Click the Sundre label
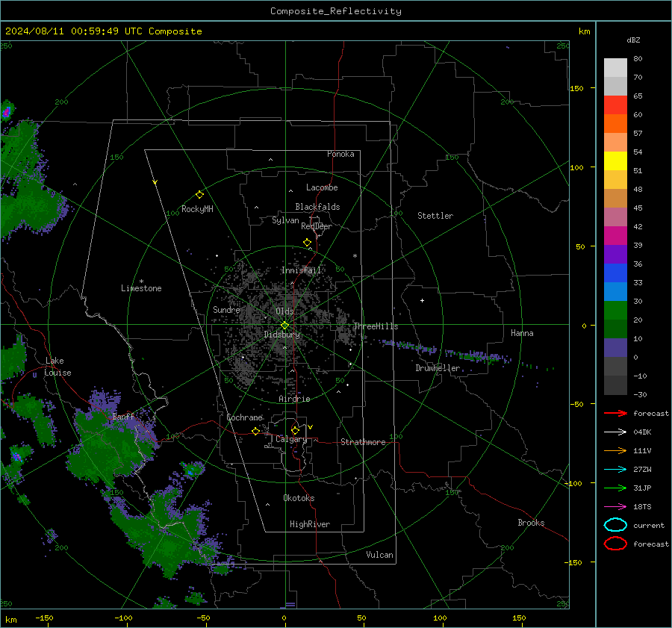 tap(226, 309)
